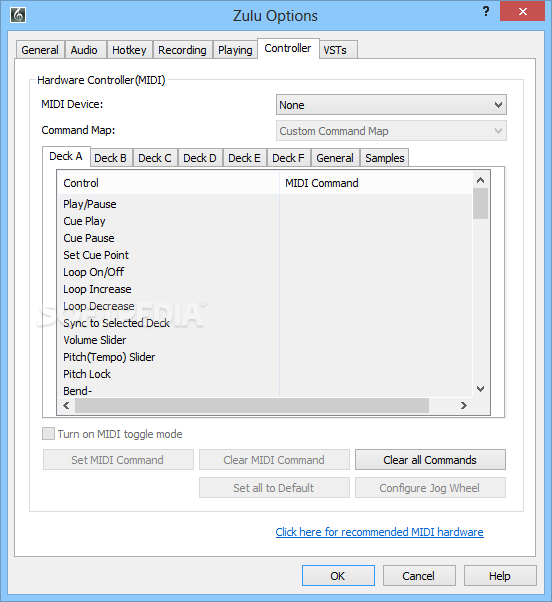Click the Zulu app icon in title bar
The width and height of the screenshot is (552, 602).
point(18,15)
